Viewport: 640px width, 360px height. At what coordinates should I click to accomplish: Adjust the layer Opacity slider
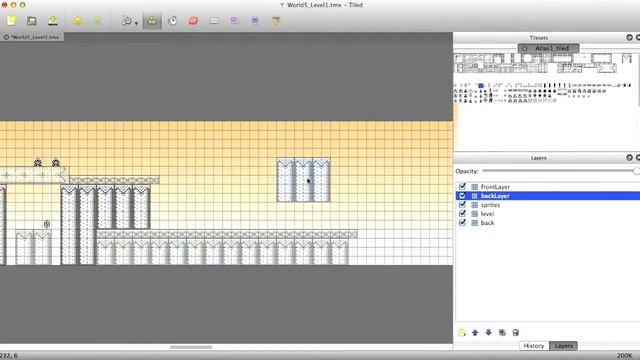pyautogui.click(x=560, y=171)
